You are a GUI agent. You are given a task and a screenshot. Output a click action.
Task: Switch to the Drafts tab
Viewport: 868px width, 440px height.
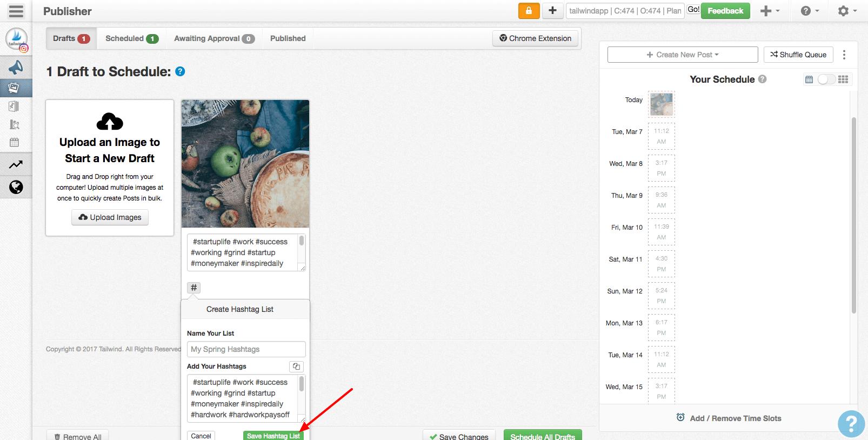tap(71, 38)
